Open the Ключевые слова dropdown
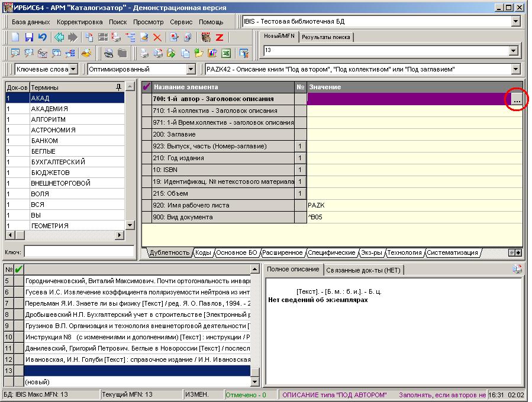Viewport: 532px width, 402px height. (x=73, y=69)
